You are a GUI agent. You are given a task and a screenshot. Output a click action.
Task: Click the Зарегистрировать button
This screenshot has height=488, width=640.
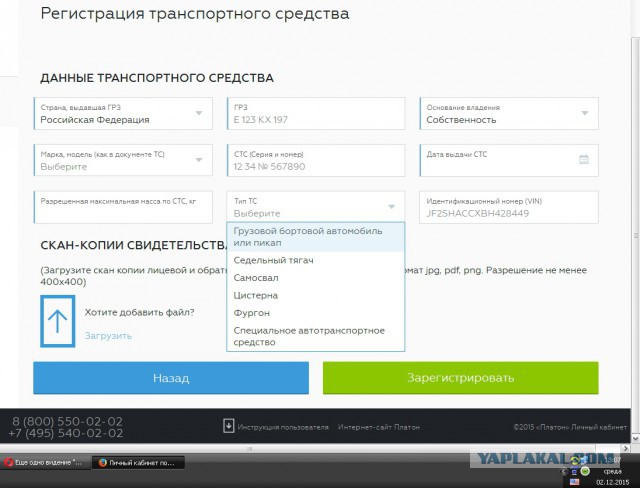pyautogui.click(x=461, y=378)
